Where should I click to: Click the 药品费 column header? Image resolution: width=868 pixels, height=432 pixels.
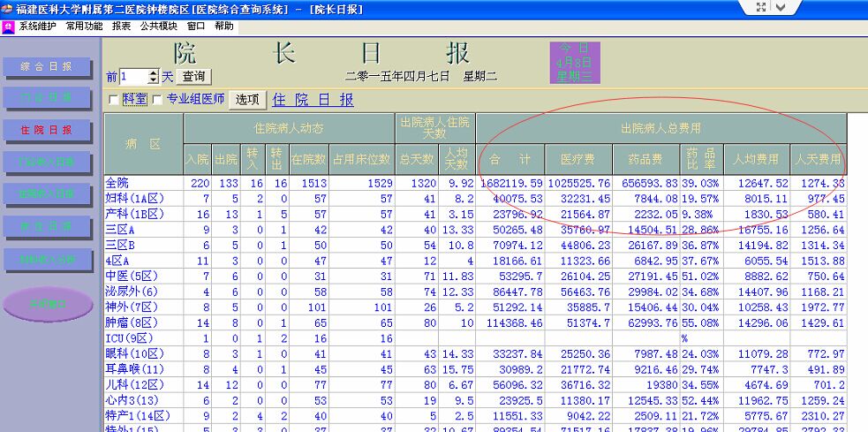pos(646,160)
